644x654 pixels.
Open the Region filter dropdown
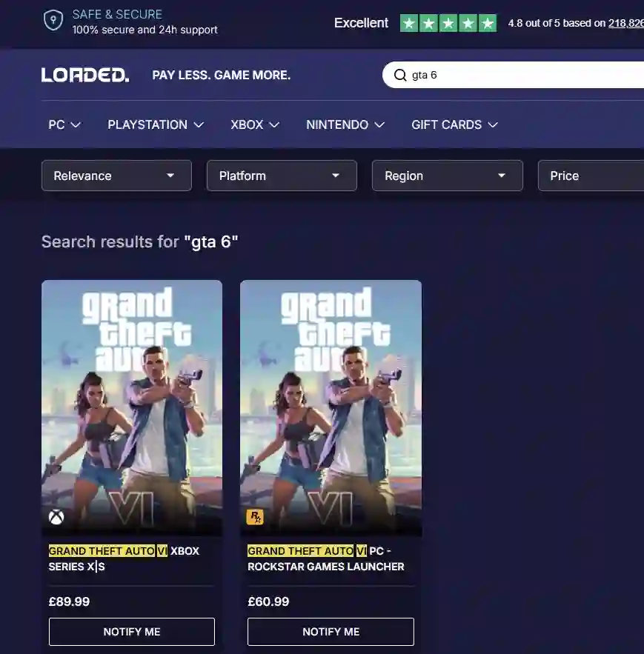447,176
